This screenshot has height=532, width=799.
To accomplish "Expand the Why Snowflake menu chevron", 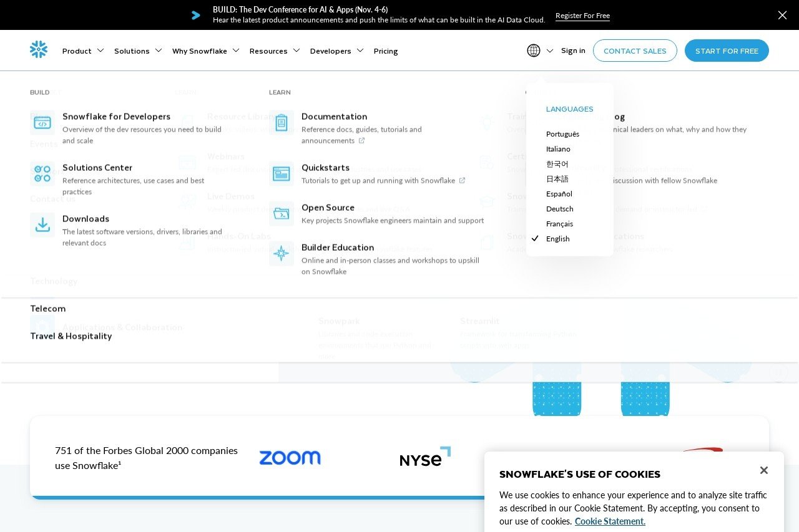I will pyautogui.click(x=236, y=51).
